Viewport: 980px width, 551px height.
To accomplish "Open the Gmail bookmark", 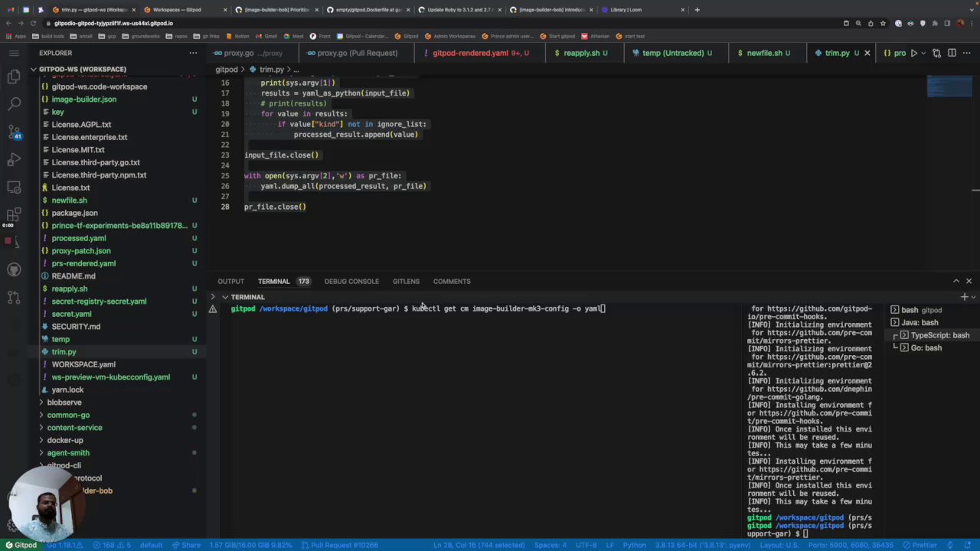I will [267, 36].
